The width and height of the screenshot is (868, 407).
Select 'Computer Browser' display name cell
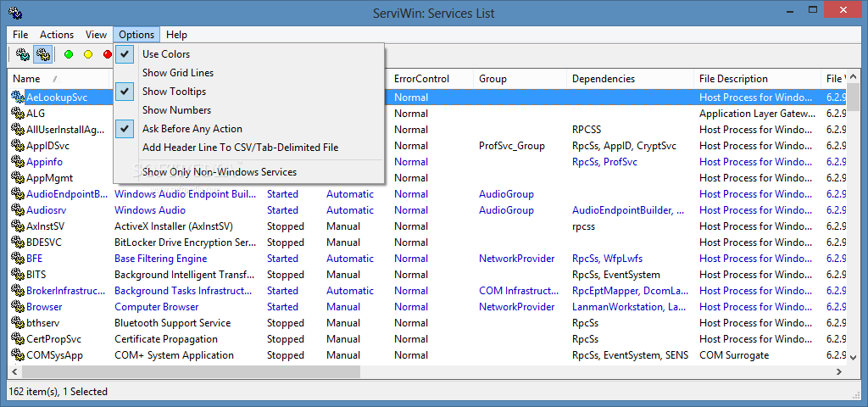coord(156,306)
